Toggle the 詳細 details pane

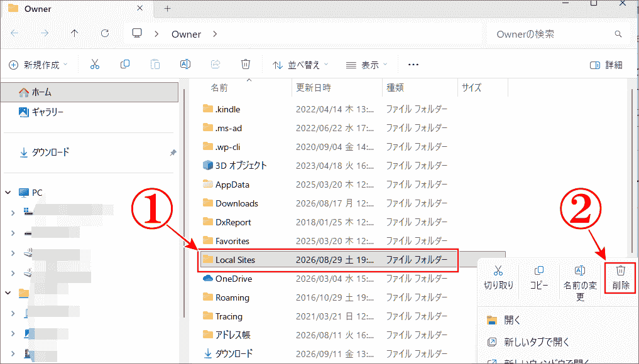coord(606,65)
